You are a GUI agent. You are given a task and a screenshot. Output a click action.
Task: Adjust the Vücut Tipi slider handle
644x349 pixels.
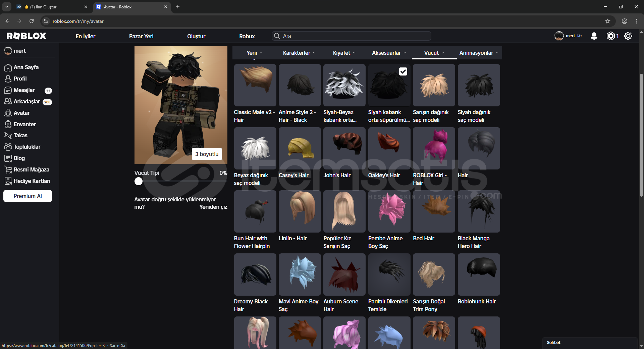[x=139, y=181]
